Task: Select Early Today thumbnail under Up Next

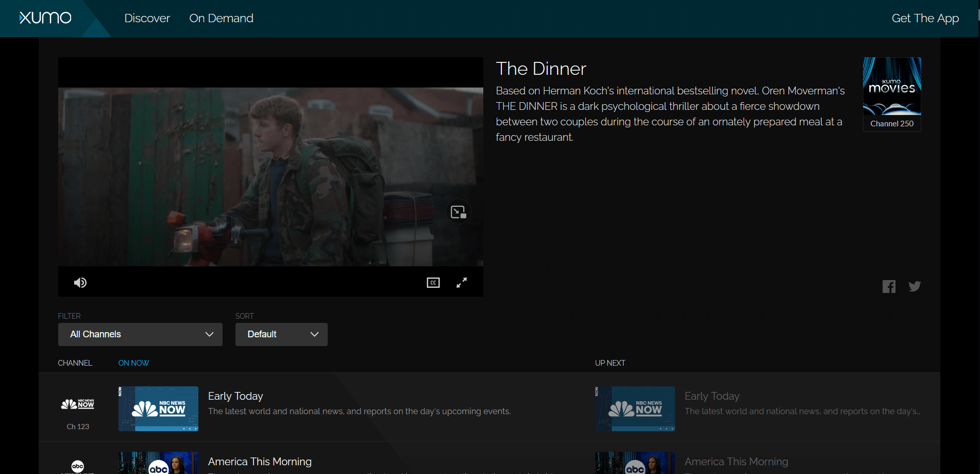Action: point(635,408)
